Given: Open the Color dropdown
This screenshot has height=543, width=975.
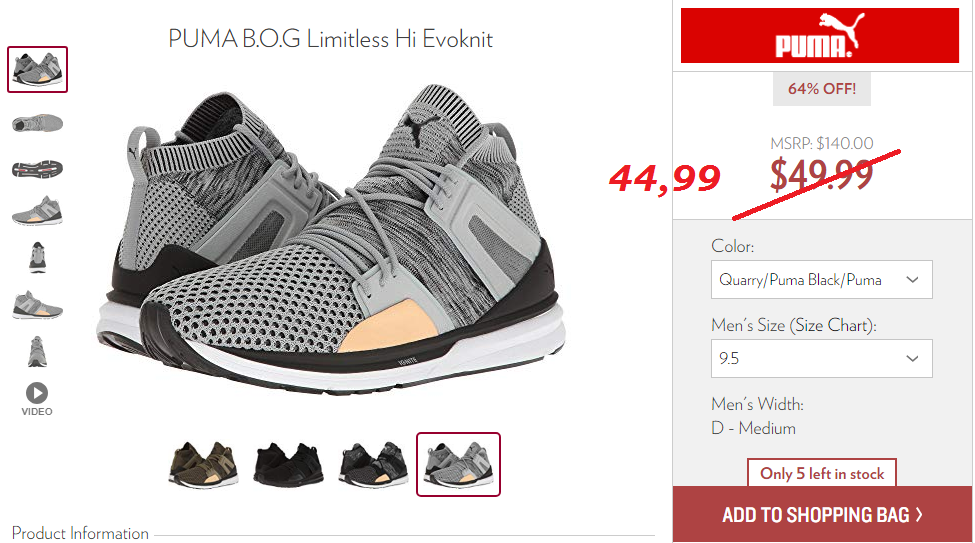Looking at the screenshot, I should pyautogui.click(x=821, y=279).
